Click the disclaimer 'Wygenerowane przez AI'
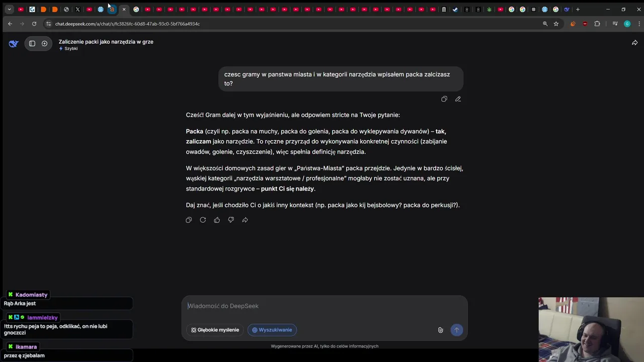 click(325, 346)
